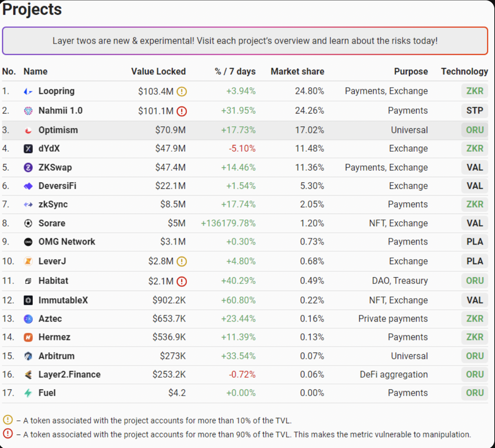Click the Technology column header
This screenshot has height=448, width=495.
tap(465, 71)
